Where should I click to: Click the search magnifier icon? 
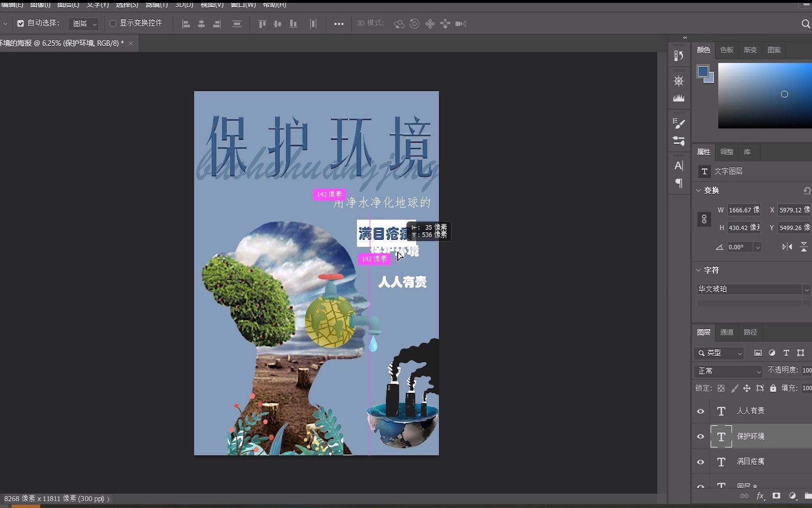[x=805, y=24]
